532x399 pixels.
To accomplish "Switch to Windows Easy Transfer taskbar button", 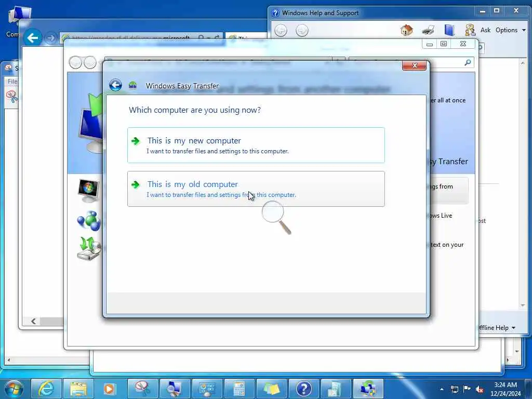I will pos(368,389).
